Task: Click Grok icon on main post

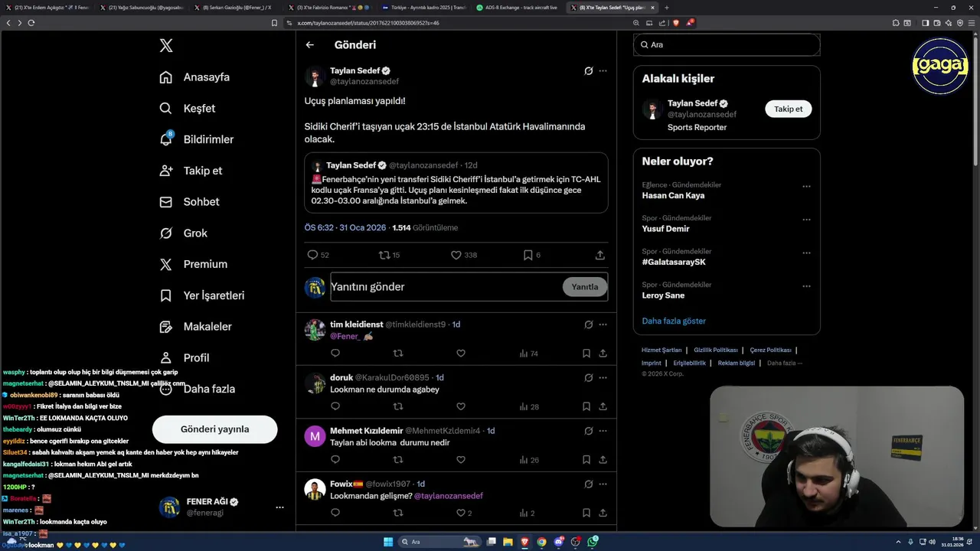Action: click(588, 71)
